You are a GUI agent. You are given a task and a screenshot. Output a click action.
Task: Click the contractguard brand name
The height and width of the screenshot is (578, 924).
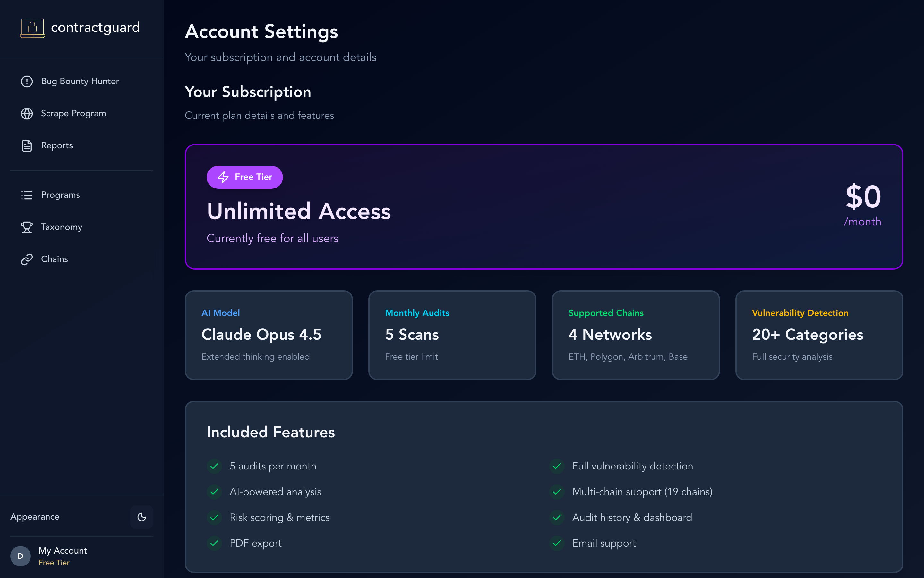click(x=96, y=28)
